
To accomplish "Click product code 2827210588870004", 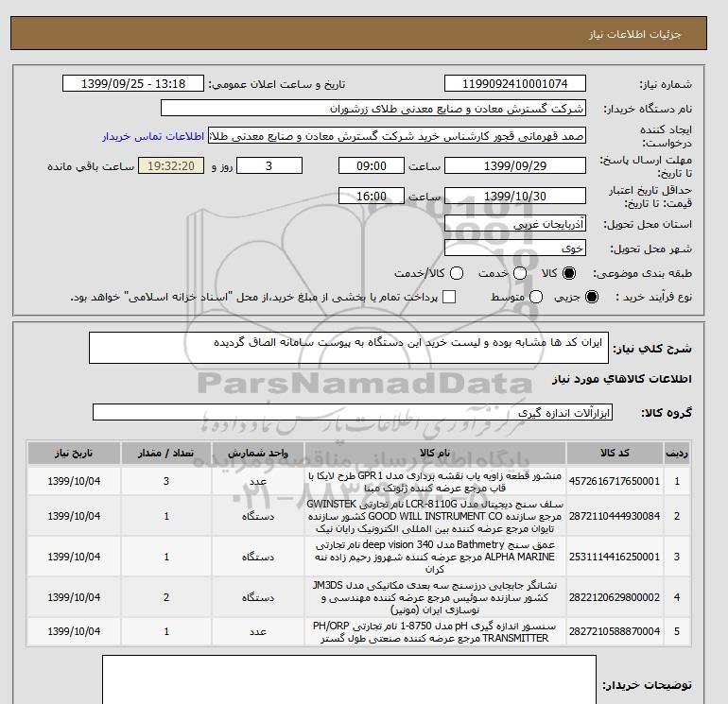I will (x=615, y=631).
